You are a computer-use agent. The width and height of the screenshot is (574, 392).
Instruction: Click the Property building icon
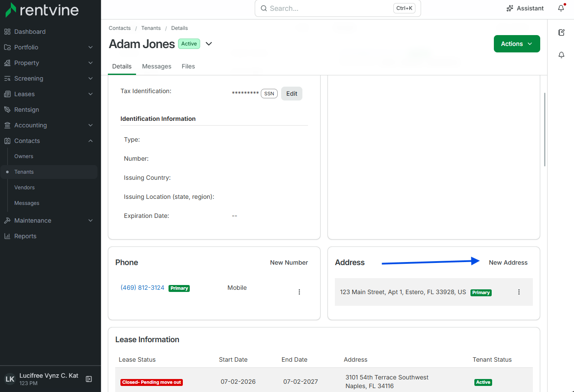(x=7, y=63)
